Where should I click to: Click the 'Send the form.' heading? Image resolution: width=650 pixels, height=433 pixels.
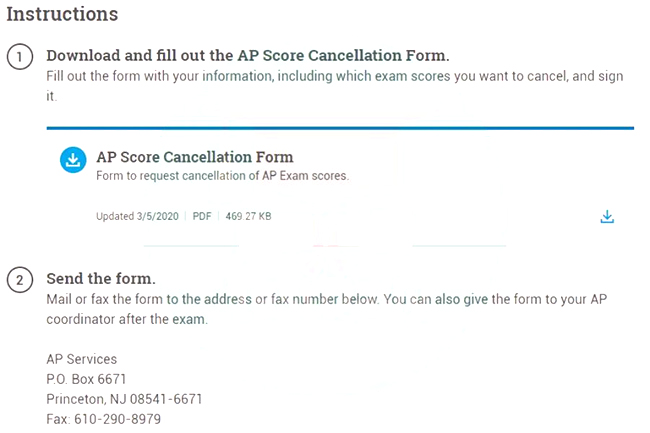click(x=101, y=277)
